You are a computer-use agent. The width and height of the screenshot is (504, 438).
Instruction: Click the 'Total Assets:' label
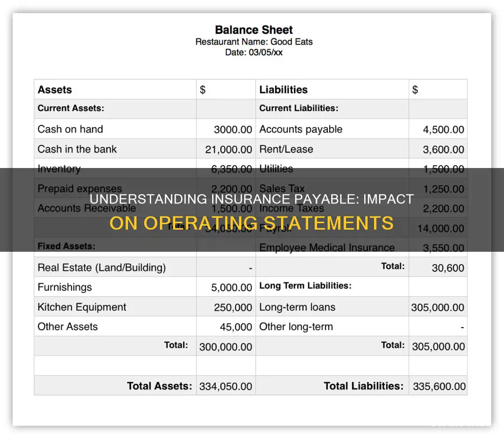[x=159, y=386]
